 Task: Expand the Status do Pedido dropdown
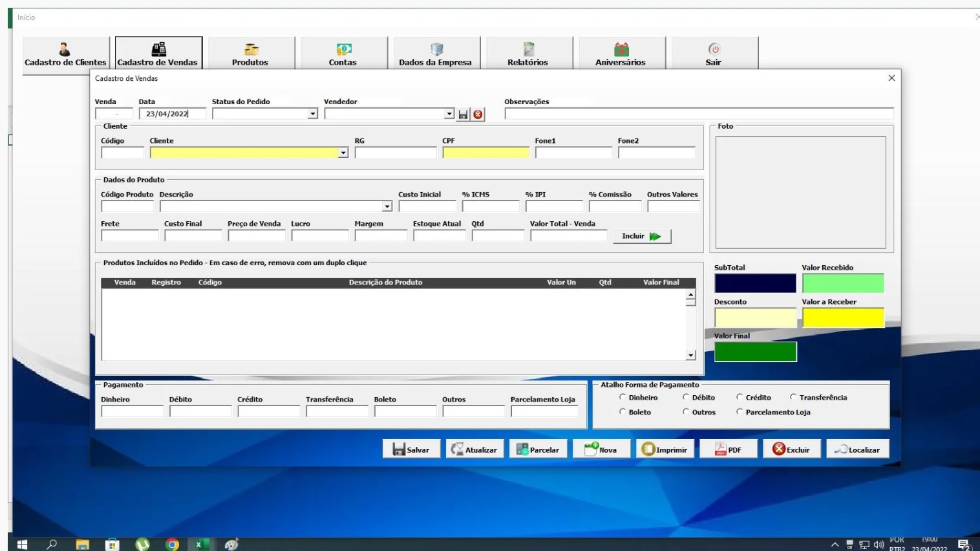click(313, 114)
